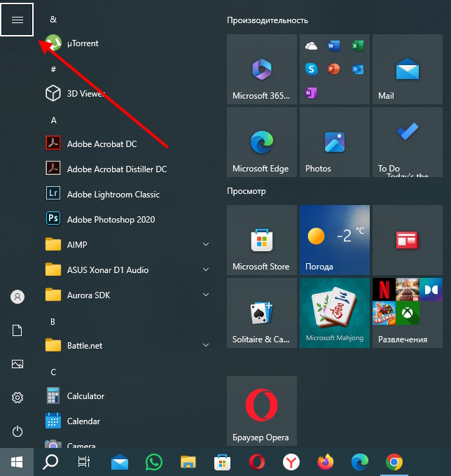This screenshot has height=476, width=451.
Task: Click the letter B section header
Action: tap(53, 322)
